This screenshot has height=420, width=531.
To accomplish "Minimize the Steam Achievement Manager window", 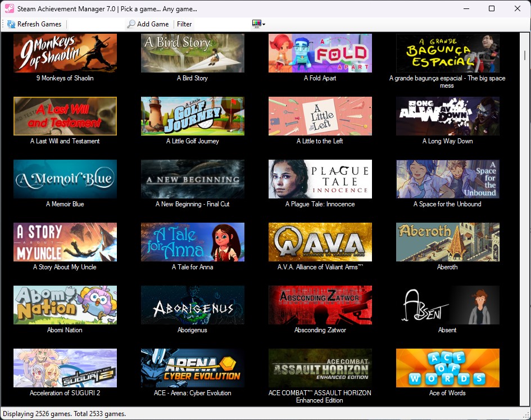I will (x=466, y=8).
